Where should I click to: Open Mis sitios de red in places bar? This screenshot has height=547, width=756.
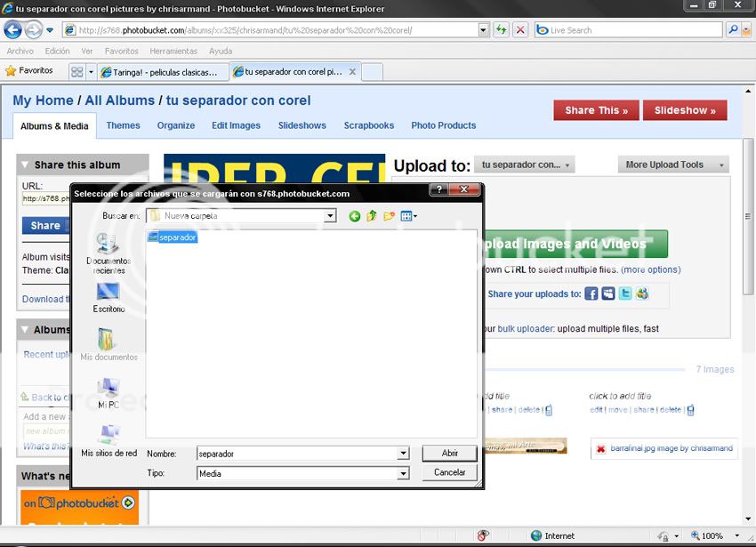(x=109, y=441)
